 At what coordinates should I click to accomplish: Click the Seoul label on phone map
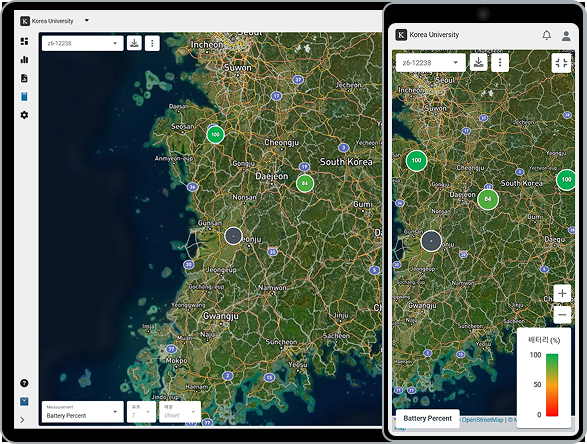(x=445, y=80)
